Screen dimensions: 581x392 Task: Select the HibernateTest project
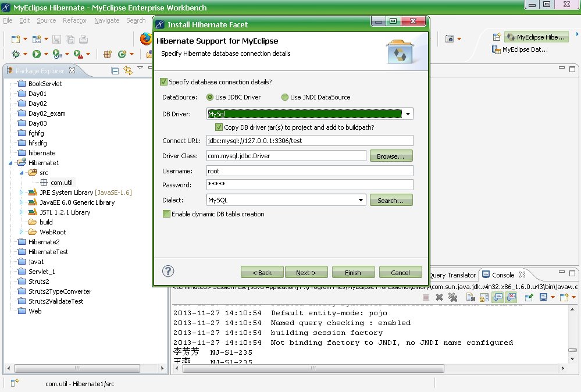pyautogui.click(x=48, y=252)
